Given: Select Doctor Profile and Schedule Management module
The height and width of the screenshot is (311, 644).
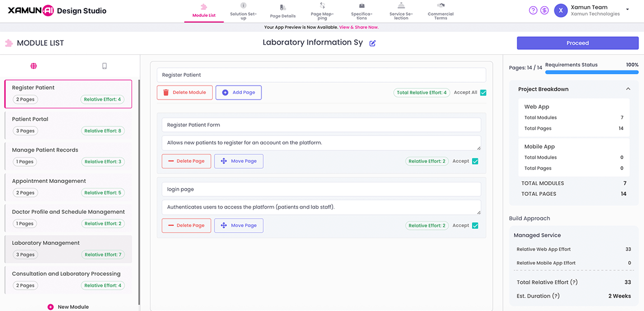Looking at the screenshot, I should click(x=68, y=218).
